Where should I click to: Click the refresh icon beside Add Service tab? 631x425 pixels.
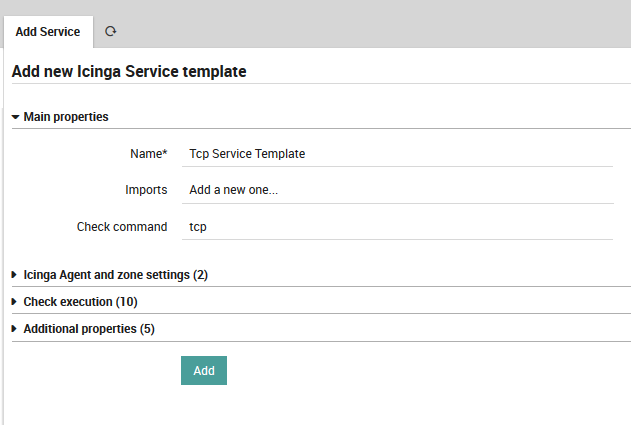110,32
